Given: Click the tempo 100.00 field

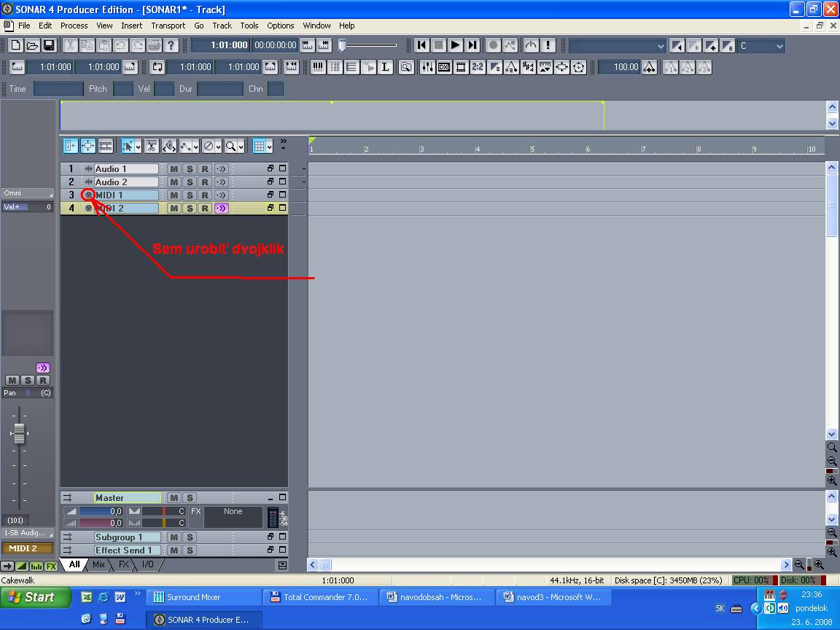Looking at the screenshot, I should coord(619,67).
